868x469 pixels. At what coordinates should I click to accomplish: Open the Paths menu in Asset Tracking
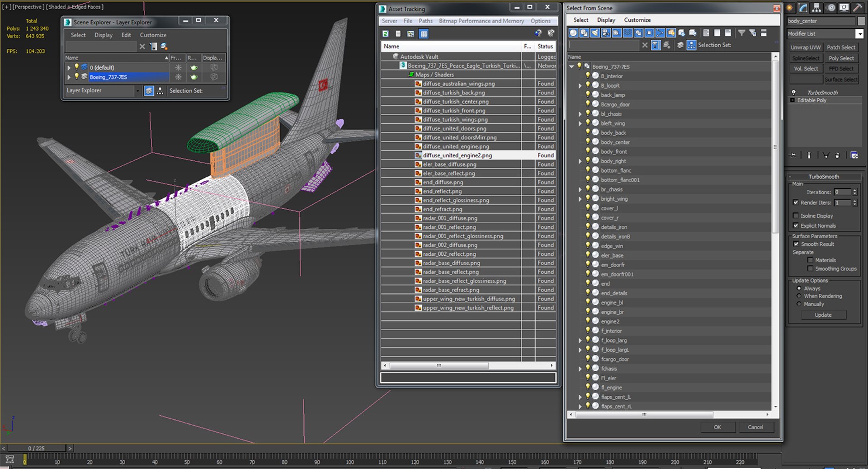tap(425, 21)
